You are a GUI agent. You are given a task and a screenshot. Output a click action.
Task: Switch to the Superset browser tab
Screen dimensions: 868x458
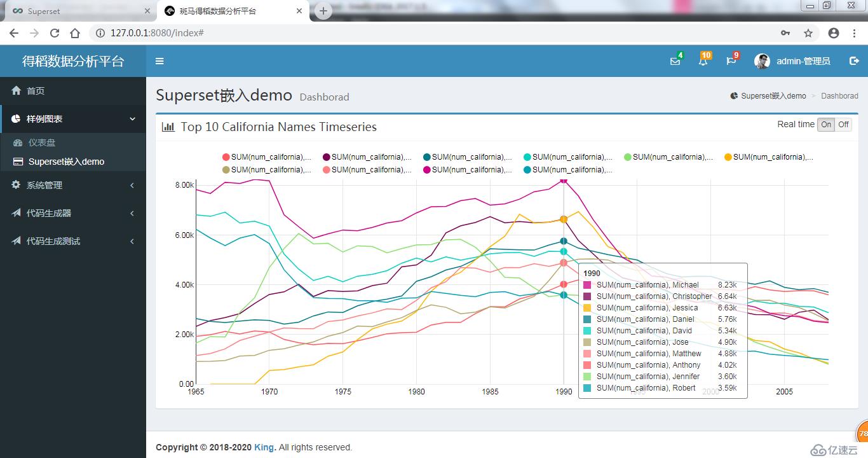(x=79, y=11)
